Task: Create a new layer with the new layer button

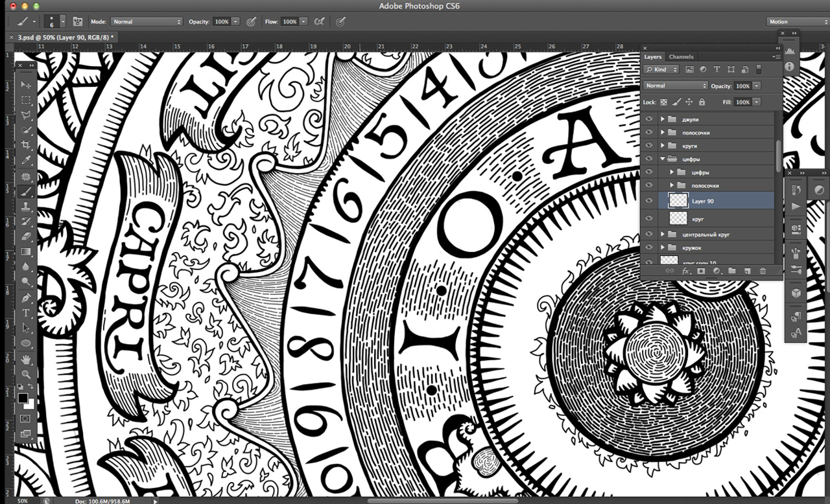Action: coord(747,271)
